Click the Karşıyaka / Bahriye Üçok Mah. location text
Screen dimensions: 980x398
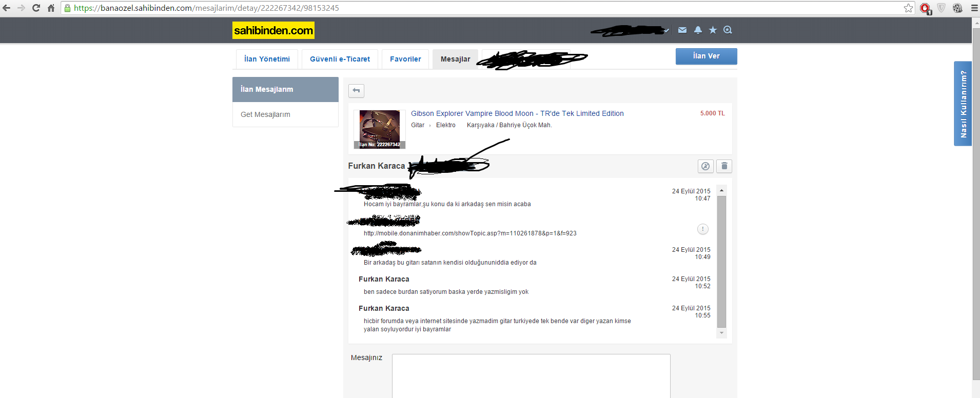pos(509,125)
